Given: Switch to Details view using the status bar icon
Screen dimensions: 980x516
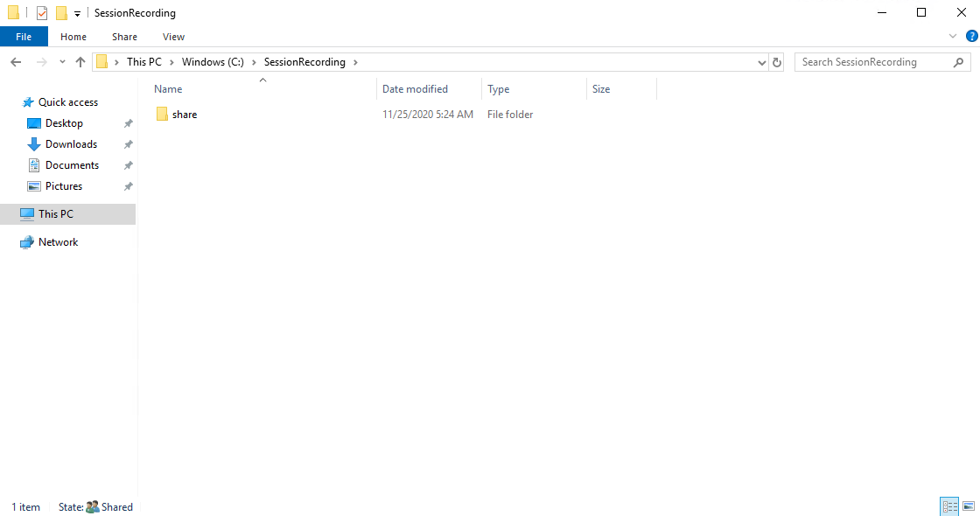Looking at the screenshot, I should (949, 506).
